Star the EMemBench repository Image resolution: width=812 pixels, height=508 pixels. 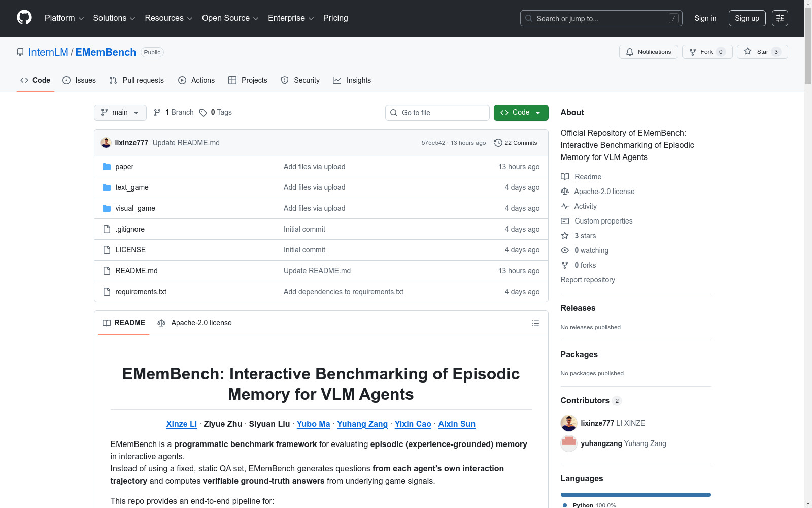tap(762, 52)
